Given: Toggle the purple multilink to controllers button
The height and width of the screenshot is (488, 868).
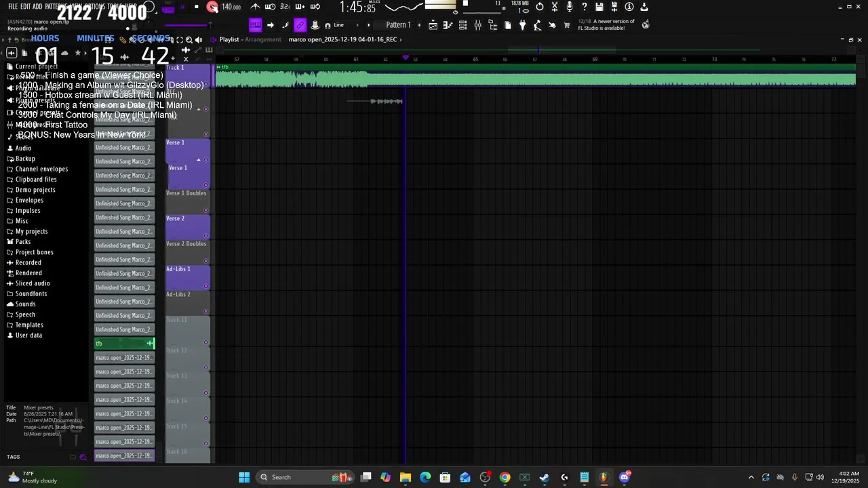Looking at the screenshot, I should [x=300, y=25].
